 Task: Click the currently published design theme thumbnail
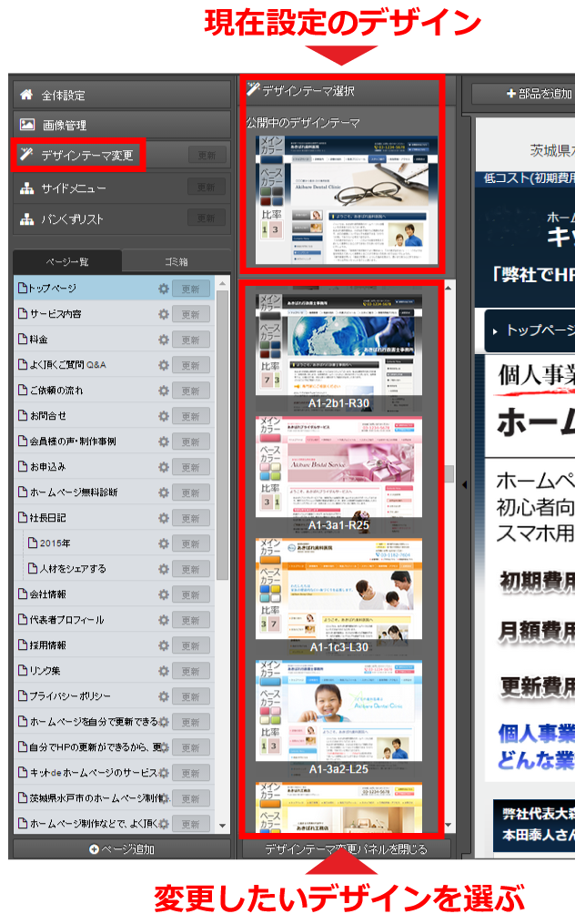347,201
